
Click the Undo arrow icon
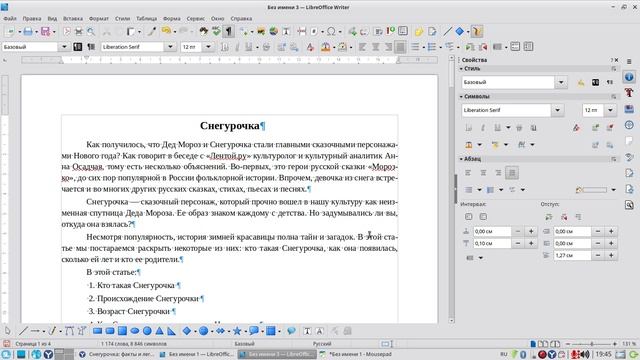tap(166, 31)
